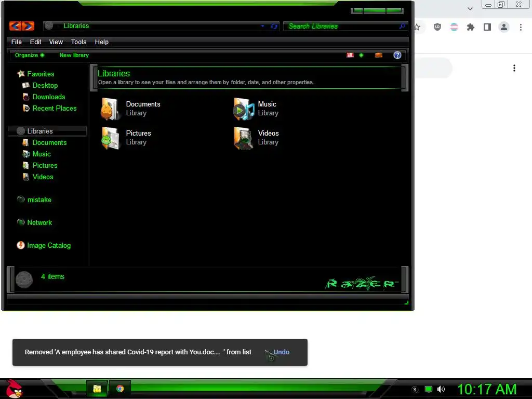
Task: Open Music in the navigation tree
Action: [42, 154]
